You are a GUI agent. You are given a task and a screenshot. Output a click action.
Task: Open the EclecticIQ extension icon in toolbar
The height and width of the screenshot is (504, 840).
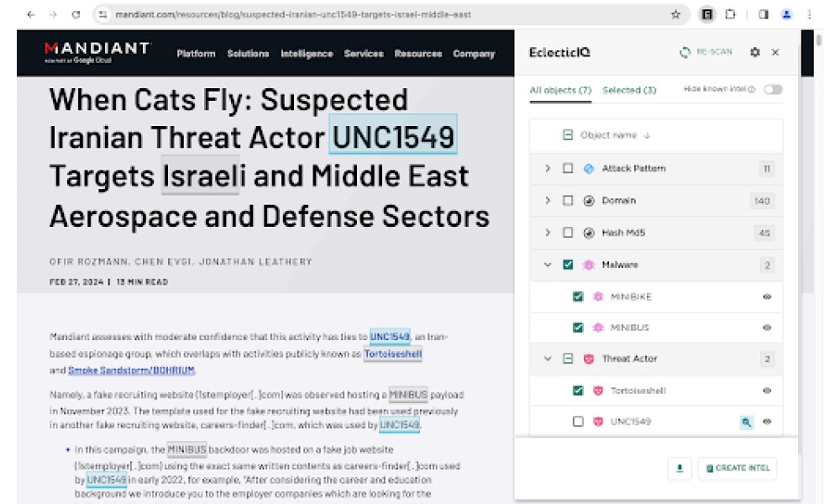[x=707, y=14]
